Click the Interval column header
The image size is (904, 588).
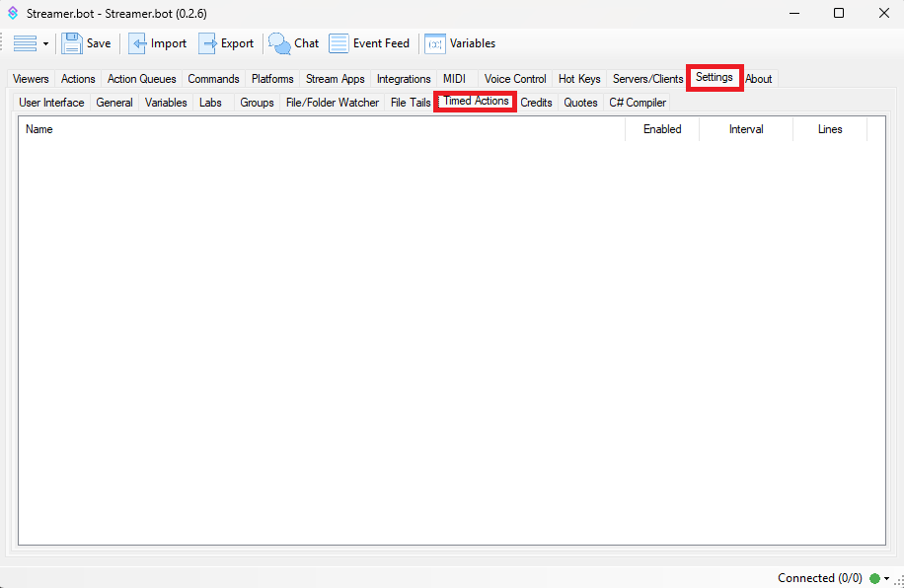[x=746, y=129]
